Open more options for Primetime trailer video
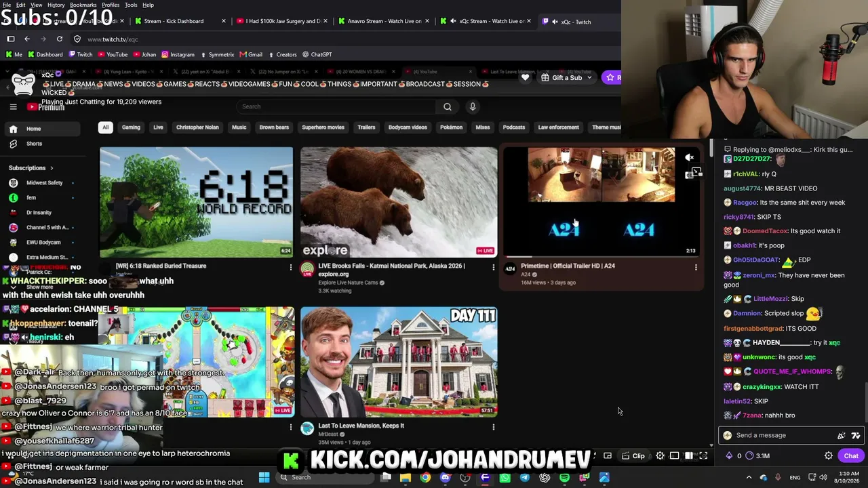The width and height of the screenshot is (868, 488). click(696, 268)
